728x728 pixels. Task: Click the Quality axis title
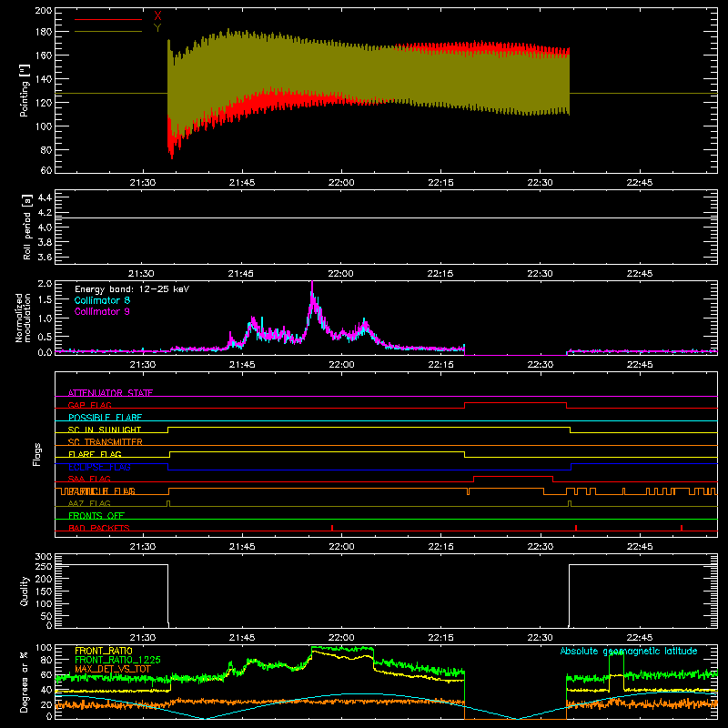[x=25, y=591]
